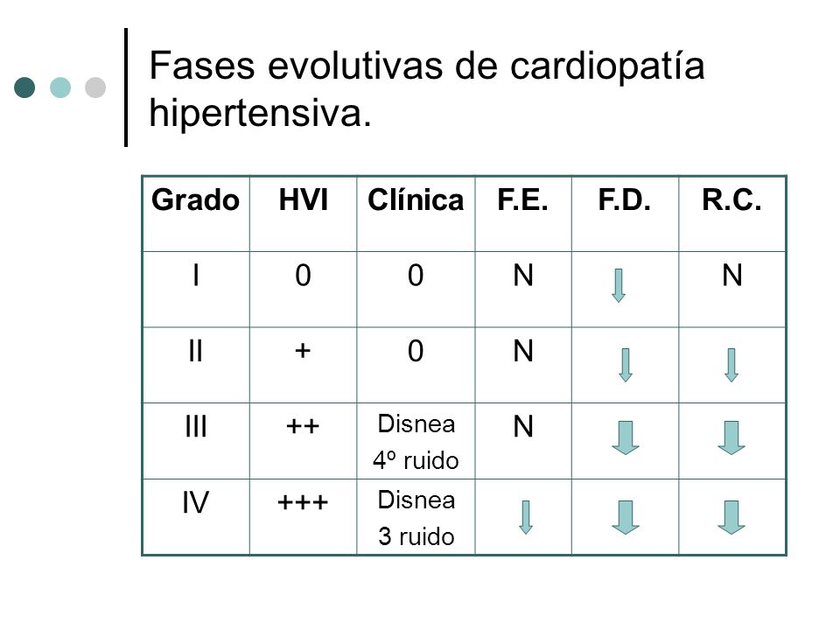Click the R.C. down arrow in Grado II row
The height and width of the screenshot is (630, 840).
pos(731,365)
